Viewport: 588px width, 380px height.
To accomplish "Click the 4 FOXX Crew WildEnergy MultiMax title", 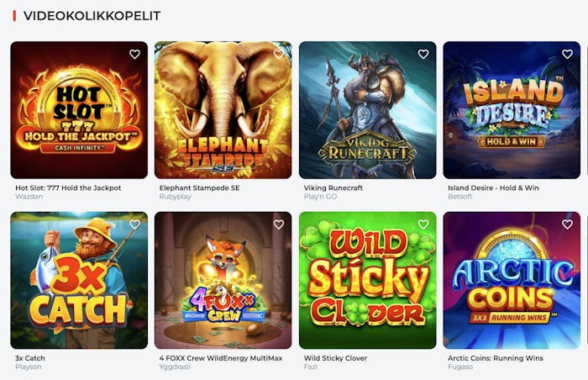I will click(221, 358).
